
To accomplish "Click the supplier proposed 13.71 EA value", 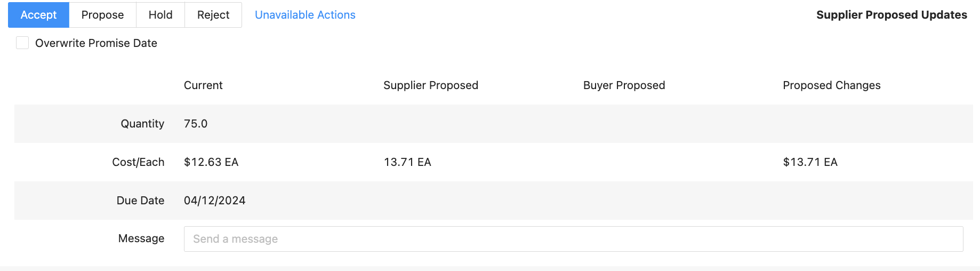I will pyautogui.click(x=407, y=162).
